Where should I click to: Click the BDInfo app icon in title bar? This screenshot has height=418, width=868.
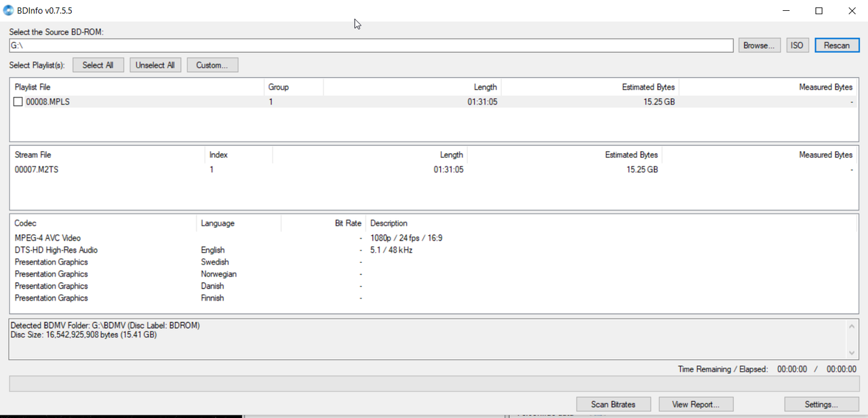pyautogui.click(x=9, y=10)
